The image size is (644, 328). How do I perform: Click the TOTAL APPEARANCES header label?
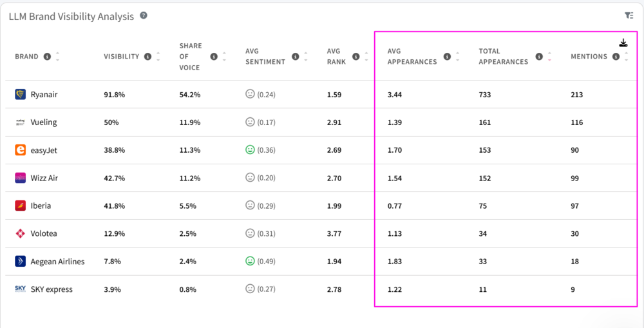[504, 57]
